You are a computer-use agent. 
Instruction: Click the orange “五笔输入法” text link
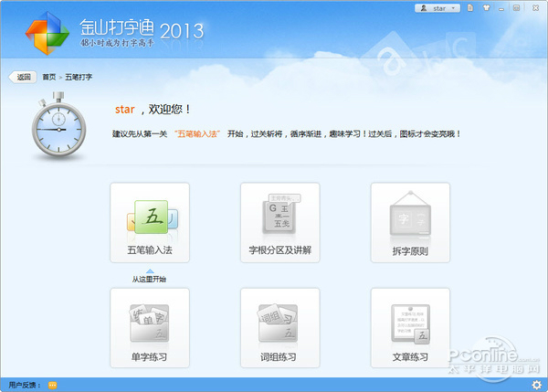click(197, 134)
